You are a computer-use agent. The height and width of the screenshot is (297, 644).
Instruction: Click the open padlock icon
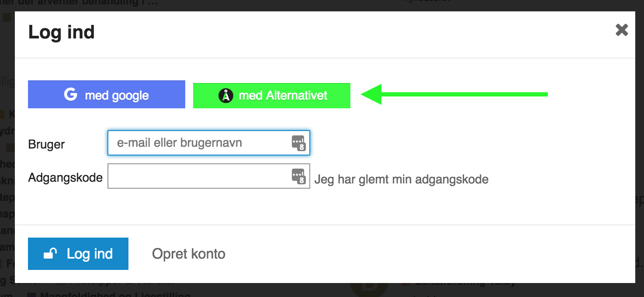pyautogui.click(x=50, y=254)
